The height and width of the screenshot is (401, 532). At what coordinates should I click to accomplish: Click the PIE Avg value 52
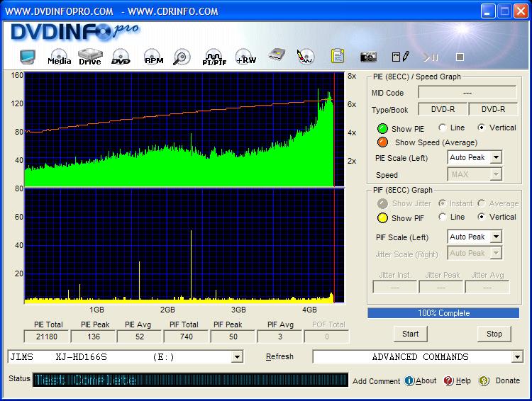pyautogui.click(x=140, y=337)
